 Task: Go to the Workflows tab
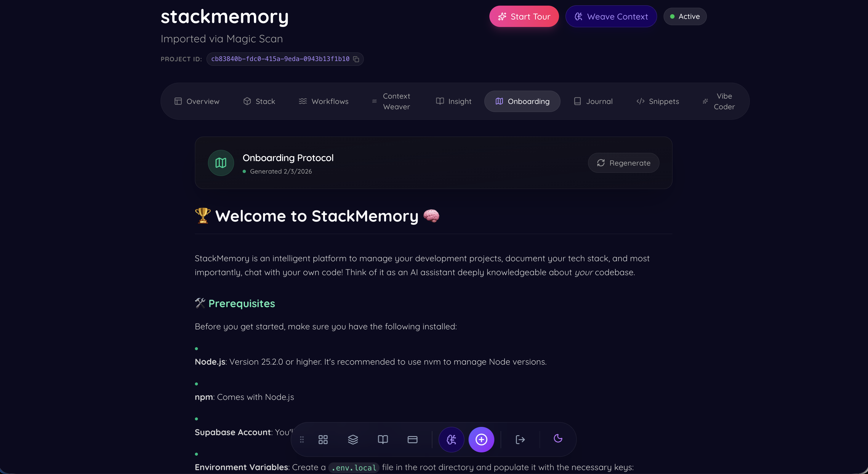[x=324, y=101]
